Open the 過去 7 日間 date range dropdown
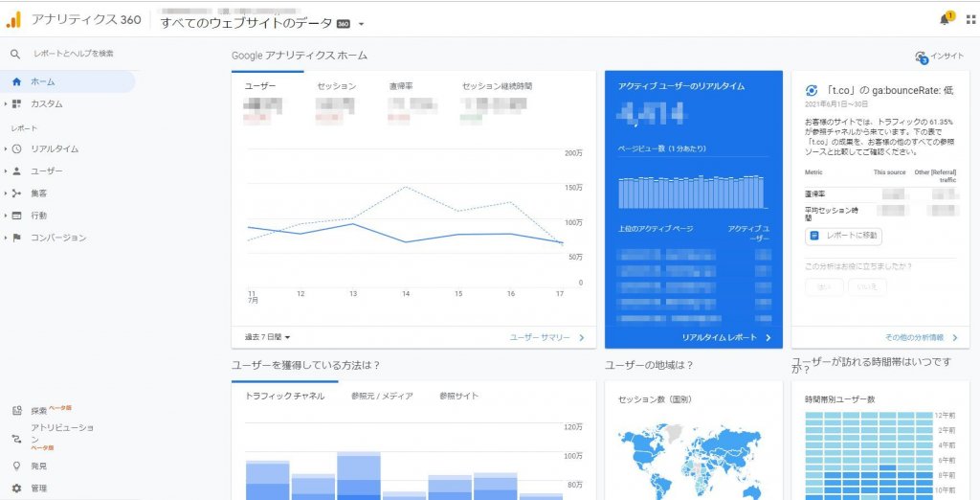The height and width of the screenshot is (500, 980). tap(268, 337)
